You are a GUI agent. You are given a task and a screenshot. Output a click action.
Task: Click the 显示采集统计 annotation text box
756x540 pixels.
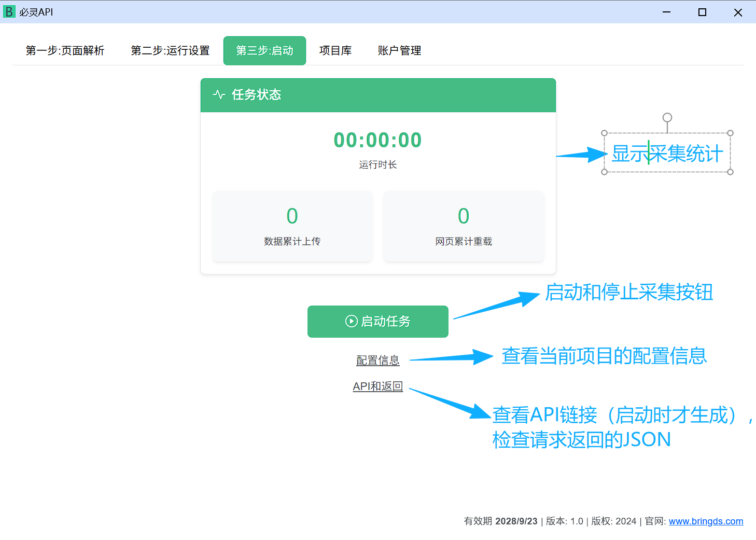pyautogui.click(x=667, y=153)
